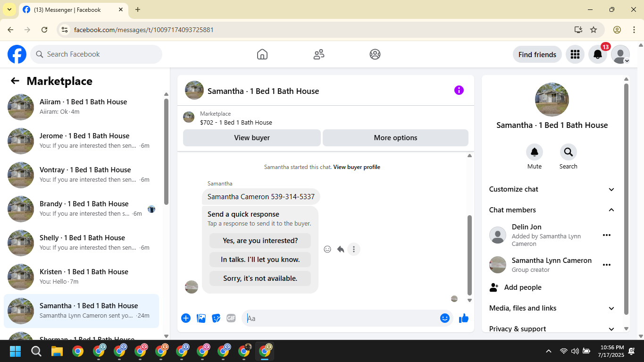The width and height of the screenshot is (644, 362).
Task: Open the account avatar menu
Action: pos(620,54)
